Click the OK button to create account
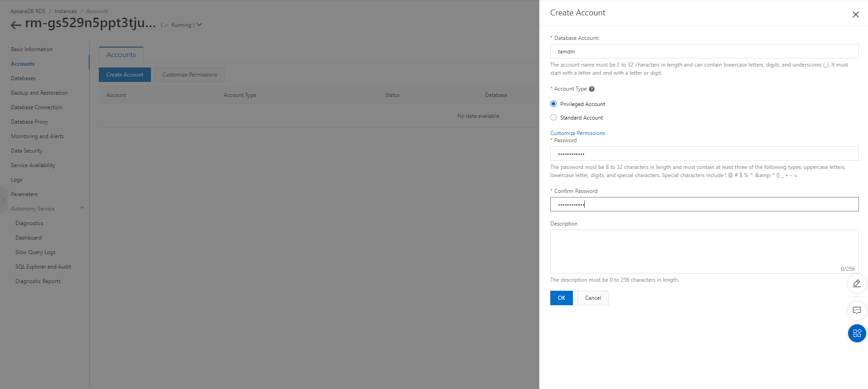This screenshot has height=389, width=868. [561, 298]
